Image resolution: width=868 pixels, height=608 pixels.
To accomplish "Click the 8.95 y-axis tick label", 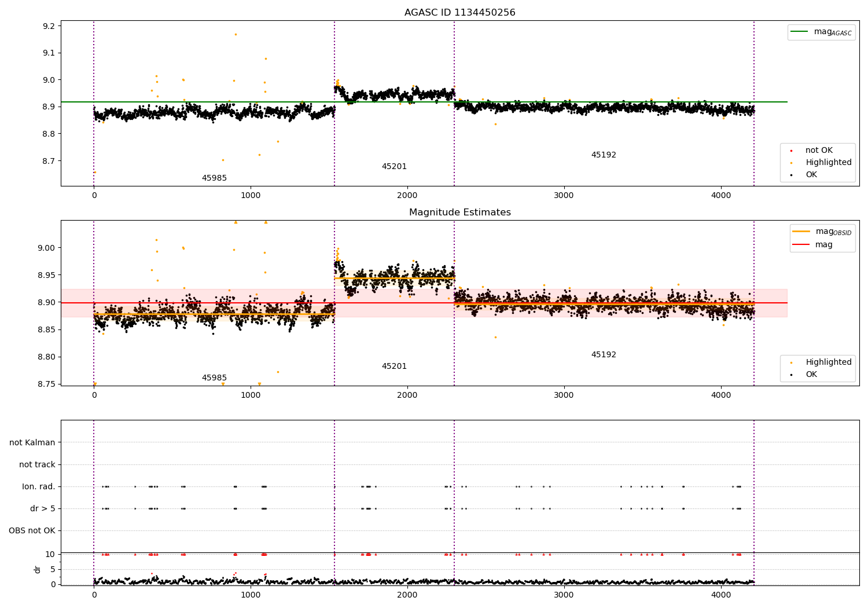I will click(46, 275).
